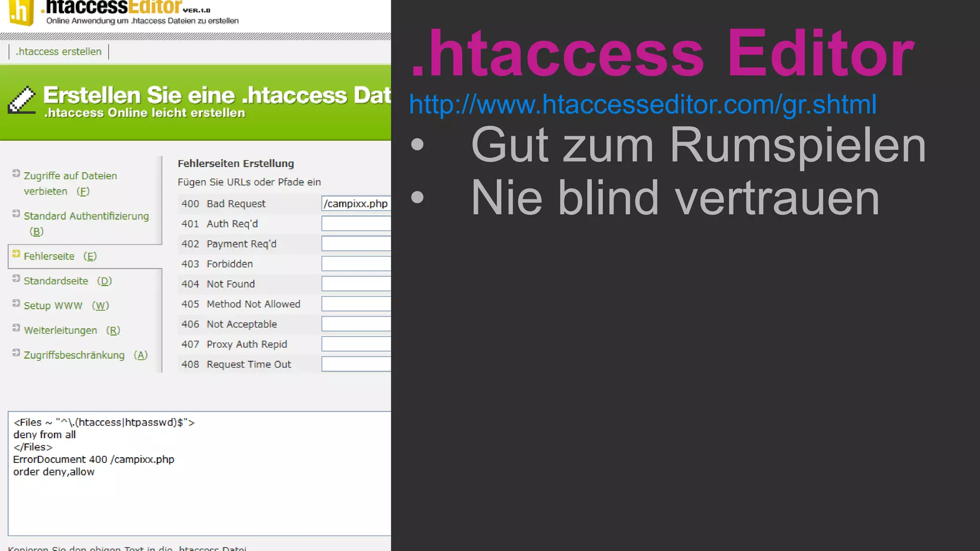Click arrow icon beside Weiterleitungen

(16, 328)
